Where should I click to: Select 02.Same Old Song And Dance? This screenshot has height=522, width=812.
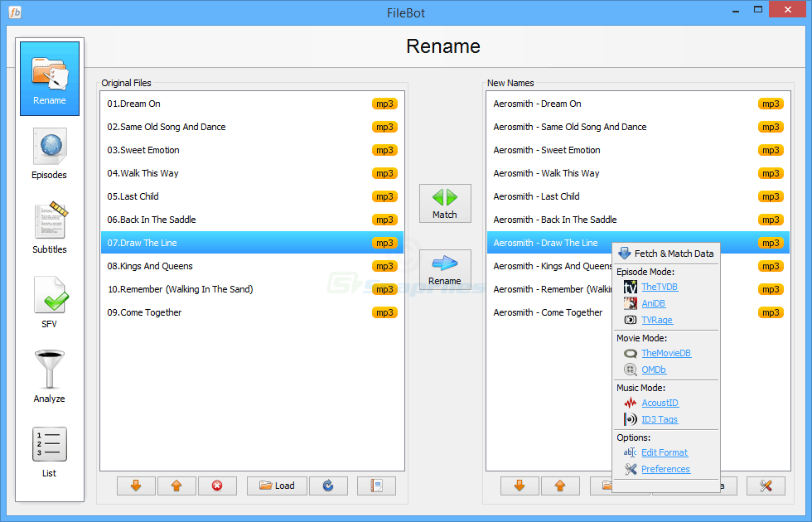point(252,127)
